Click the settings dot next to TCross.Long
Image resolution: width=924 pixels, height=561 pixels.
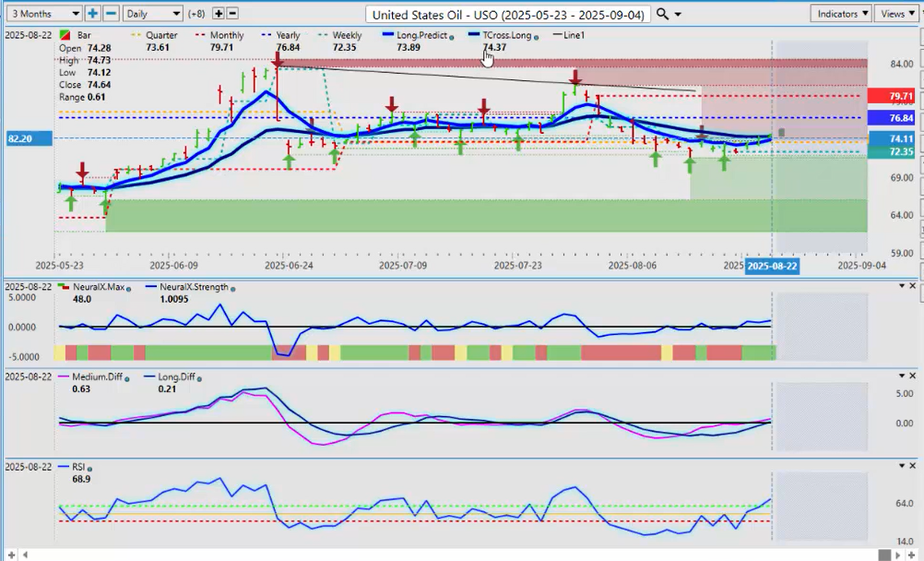(x=535, y=36)
